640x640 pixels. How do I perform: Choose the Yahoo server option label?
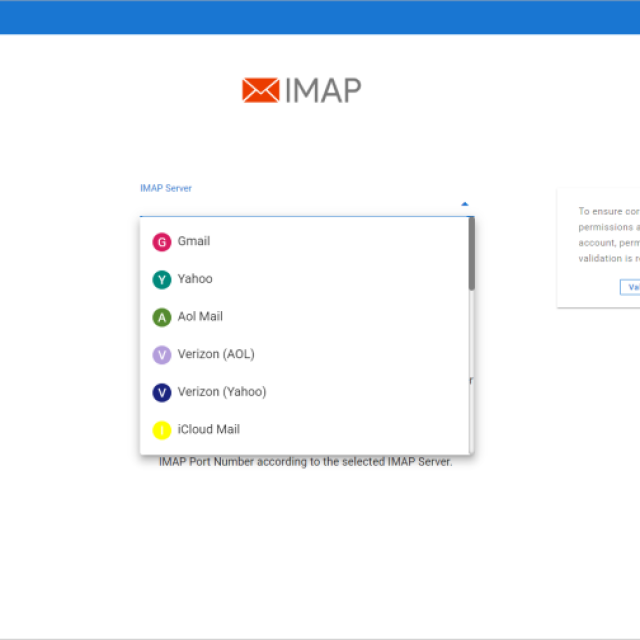[195, 279]
